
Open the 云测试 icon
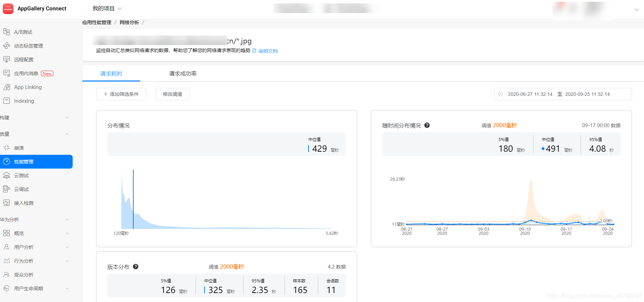(7, 175)
